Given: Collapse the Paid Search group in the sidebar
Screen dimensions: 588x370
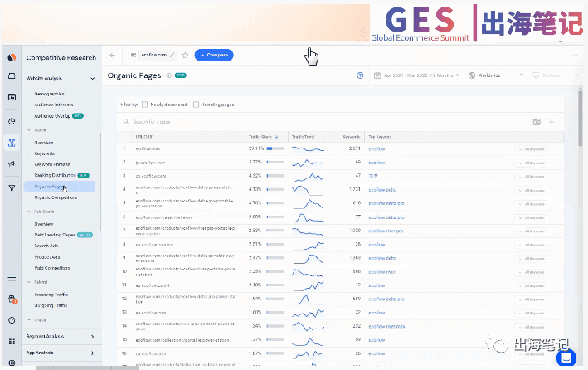Looking at the screenshot, I should pyautogui.click(x=29, y=212).
